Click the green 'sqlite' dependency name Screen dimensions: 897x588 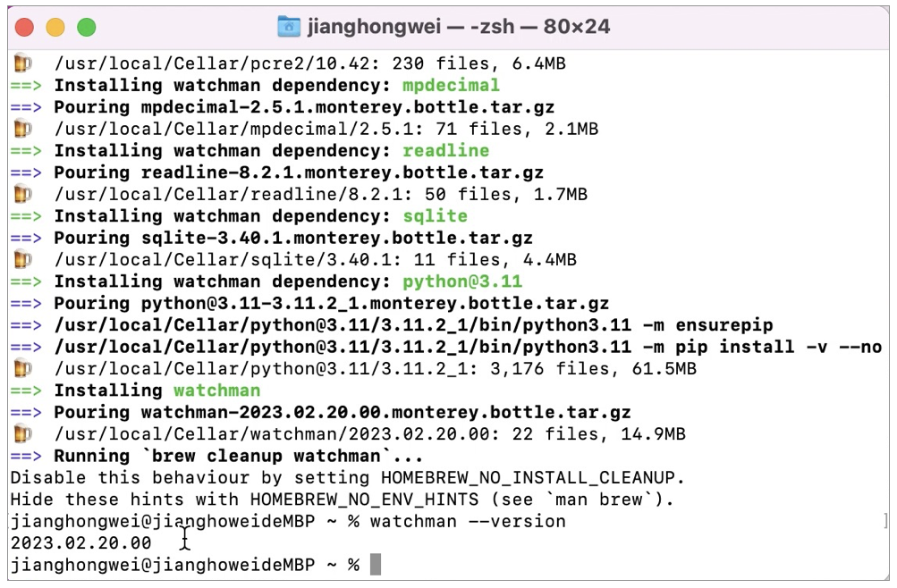click(x=435, y=216)
